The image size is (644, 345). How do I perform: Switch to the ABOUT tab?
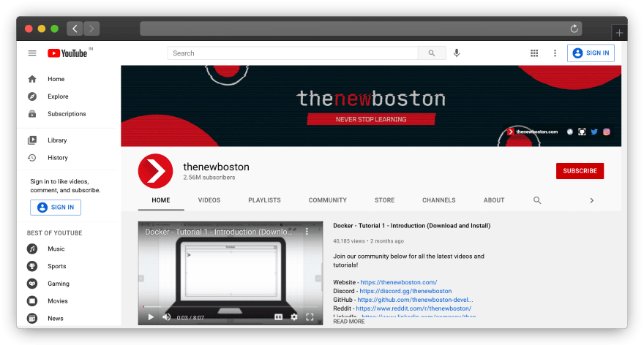[x=494, y=200]
